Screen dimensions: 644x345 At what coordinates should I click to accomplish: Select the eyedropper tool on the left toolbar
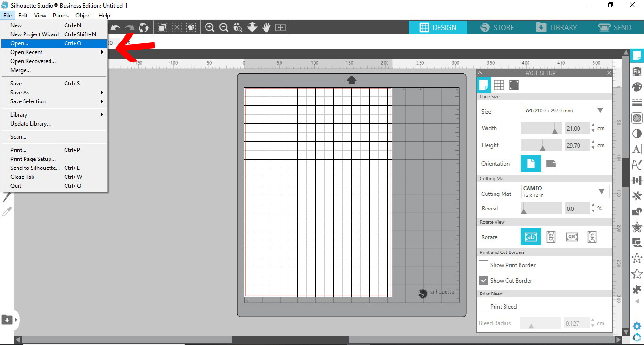(x=7, y=211)
